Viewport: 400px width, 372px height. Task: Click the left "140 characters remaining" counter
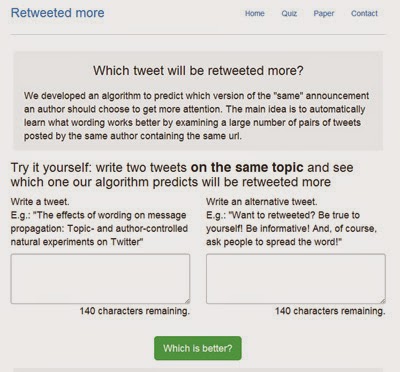135,311
